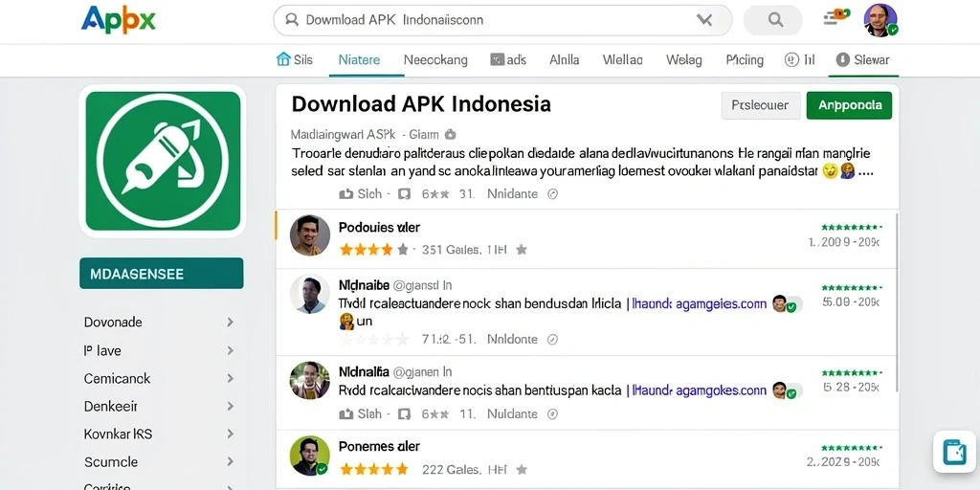Open the Neecckang tab
The height and width of the screenshot is (490, 980).
tap(435, 60)
